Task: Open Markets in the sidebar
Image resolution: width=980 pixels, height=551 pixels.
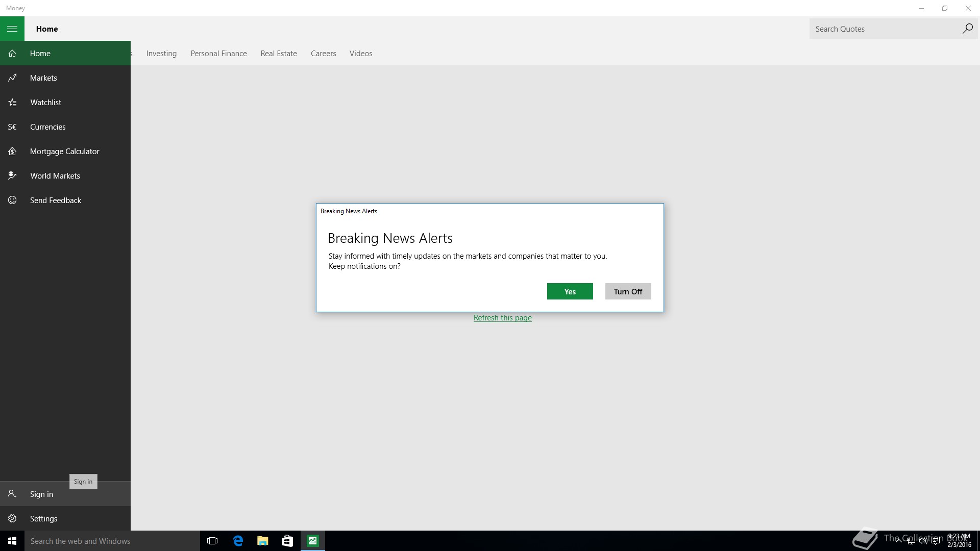Action: (65, 78)
